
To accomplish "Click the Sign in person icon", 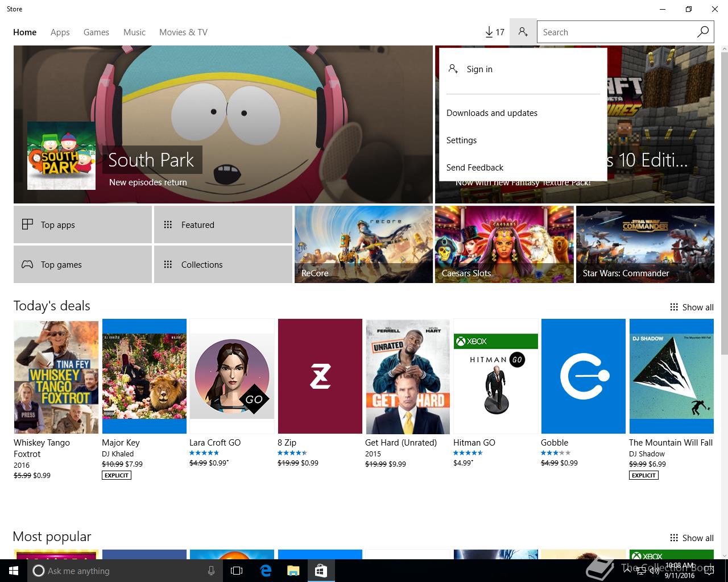I will [453, 69].
